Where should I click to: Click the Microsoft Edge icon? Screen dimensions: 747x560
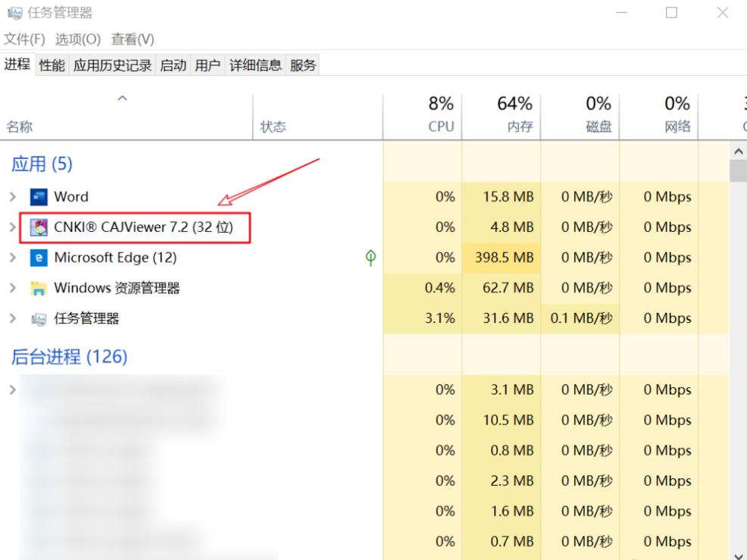39,258
